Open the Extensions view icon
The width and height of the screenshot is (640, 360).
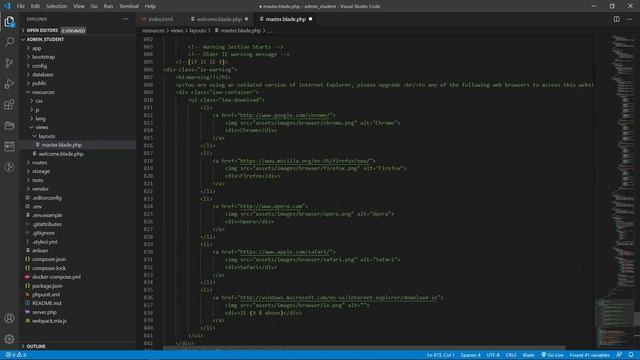[9, 104]
